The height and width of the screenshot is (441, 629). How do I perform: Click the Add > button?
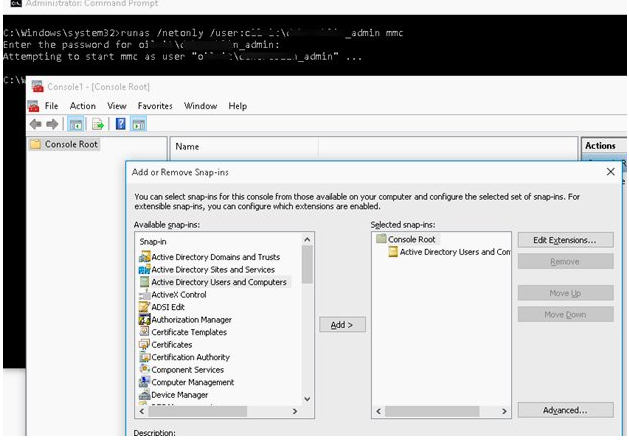pos(342,325)
